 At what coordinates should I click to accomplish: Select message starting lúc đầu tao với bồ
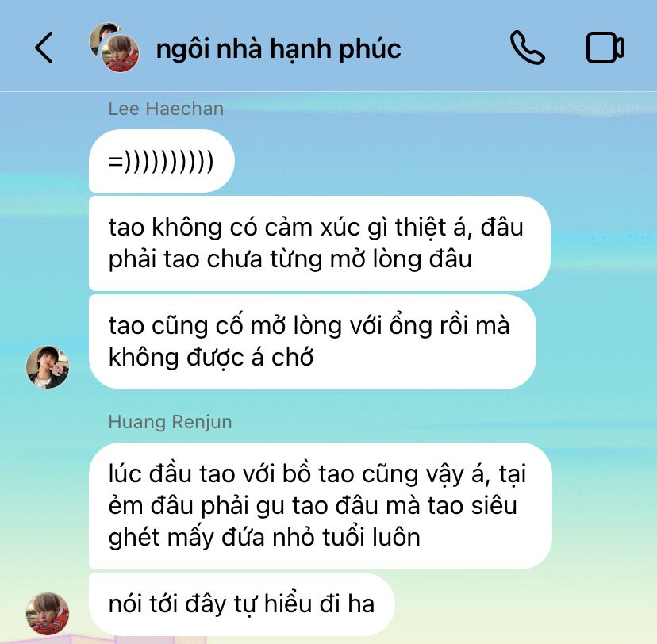[x=321, y=506]
